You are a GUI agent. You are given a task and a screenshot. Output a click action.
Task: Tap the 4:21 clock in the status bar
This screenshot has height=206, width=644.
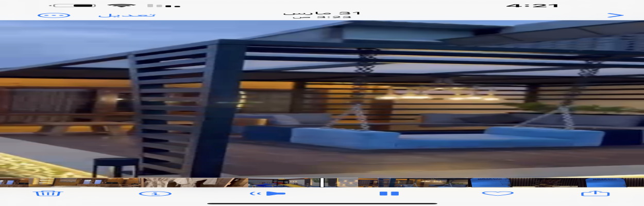(532, 6)
